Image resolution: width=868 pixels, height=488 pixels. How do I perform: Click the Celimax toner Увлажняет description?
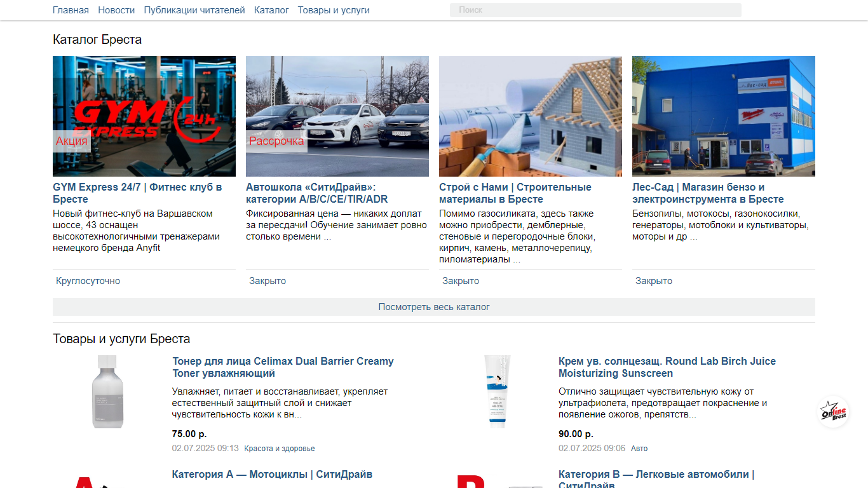pos(280,403)
